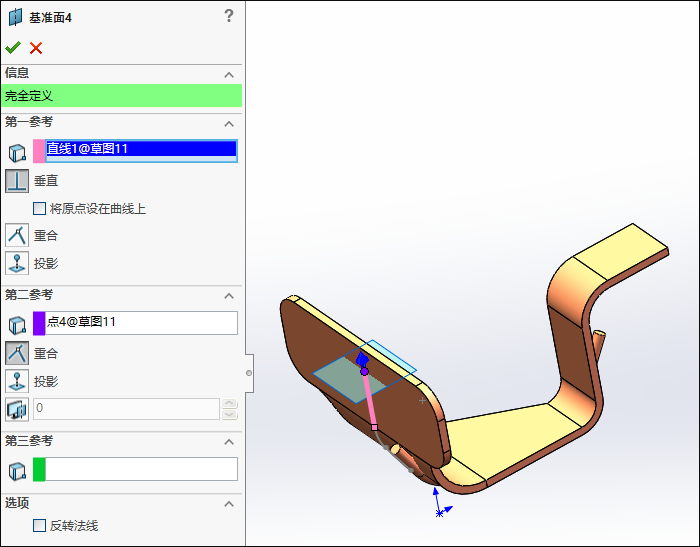Select the purple point on the model
Screen dimensions: 700x547
[x=364, y=372]
